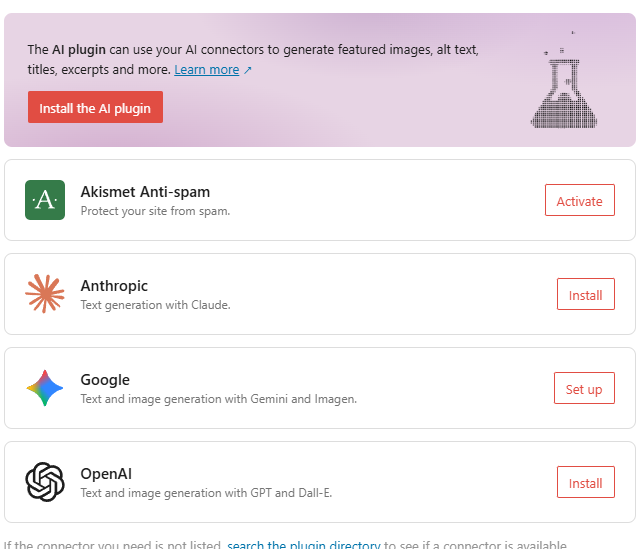Viewport: 639px width, 549px height.
Task: Install the OpenAI connector
Action: [x=586, y=482]
